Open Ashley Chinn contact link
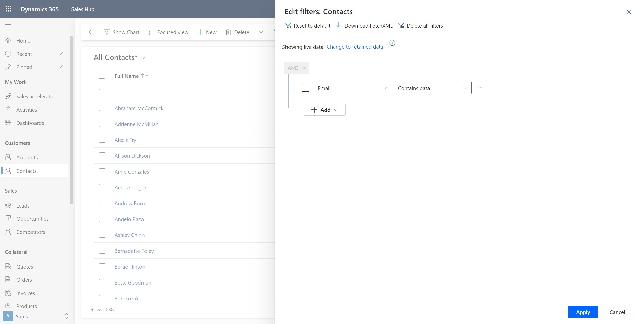This screenshot has height=324, width=644. pos(129,235)
